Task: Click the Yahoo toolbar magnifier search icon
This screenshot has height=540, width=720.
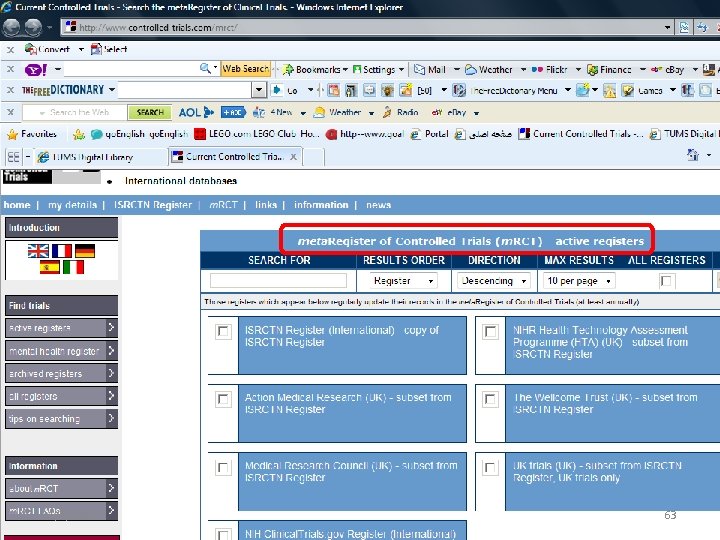Action: click(x=205, y=69)
